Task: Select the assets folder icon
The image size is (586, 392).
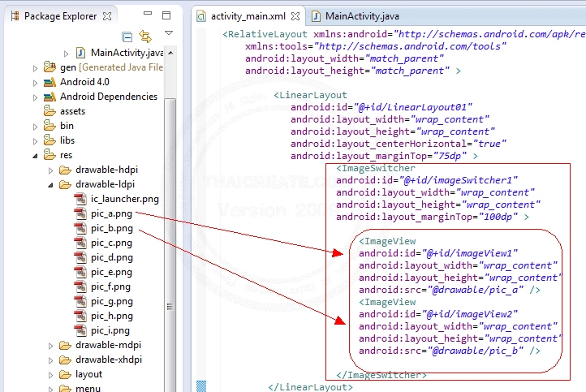Action: point(50,111)
